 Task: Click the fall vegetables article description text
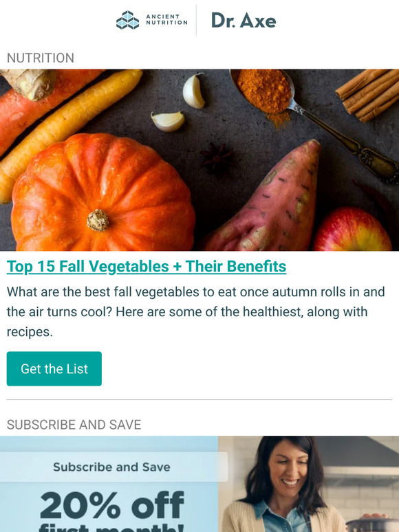pyautogui.click(x=196, y=311)
